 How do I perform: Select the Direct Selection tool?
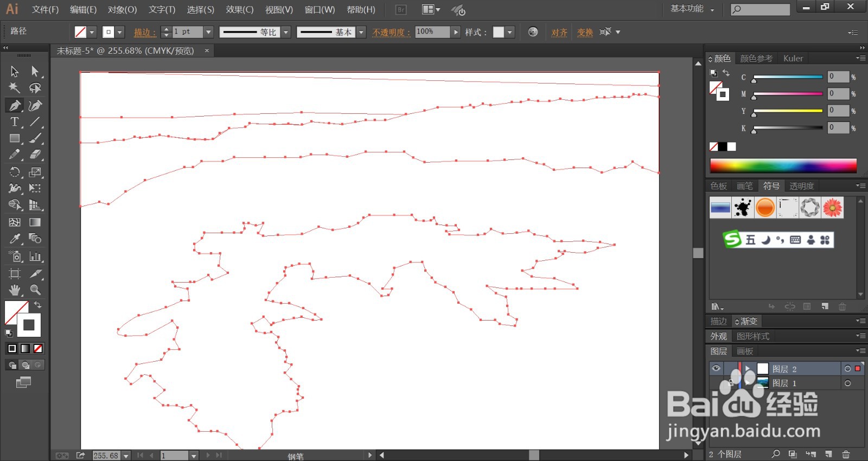(35, 72)
